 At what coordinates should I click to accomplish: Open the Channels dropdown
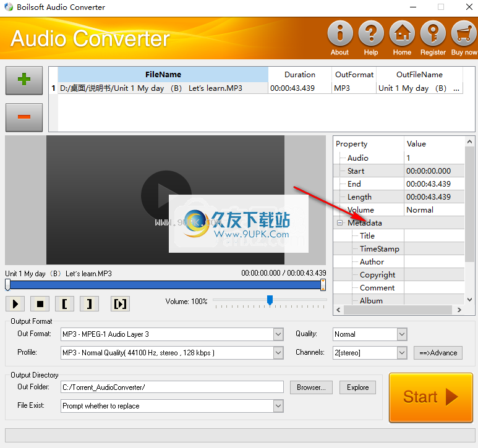tap(402, 353)
